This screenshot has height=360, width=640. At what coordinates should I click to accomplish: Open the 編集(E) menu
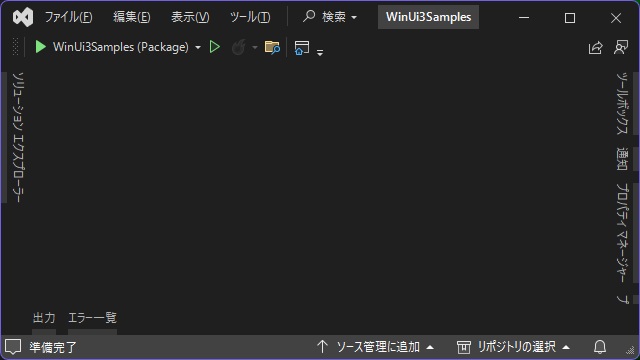pos(131,17)
